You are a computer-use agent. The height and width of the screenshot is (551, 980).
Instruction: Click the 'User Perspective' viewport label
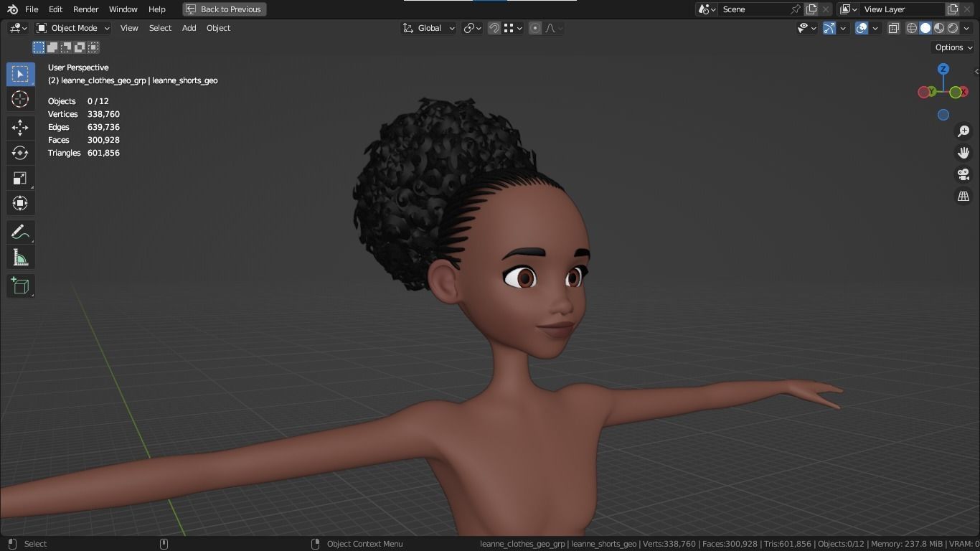[x=78, y=67]
